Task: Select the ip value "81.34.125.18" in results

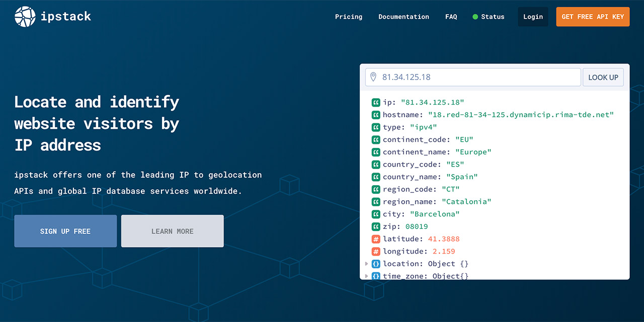Action: [432, 103]
